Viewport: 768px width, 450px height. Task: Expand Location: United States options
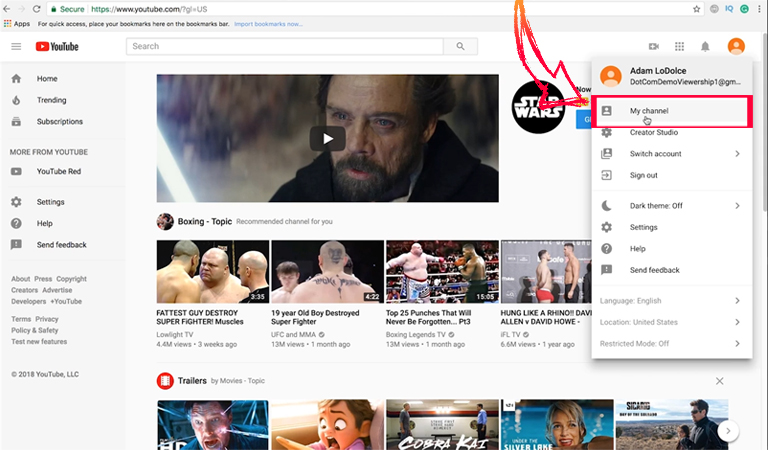tap(737, 322)
